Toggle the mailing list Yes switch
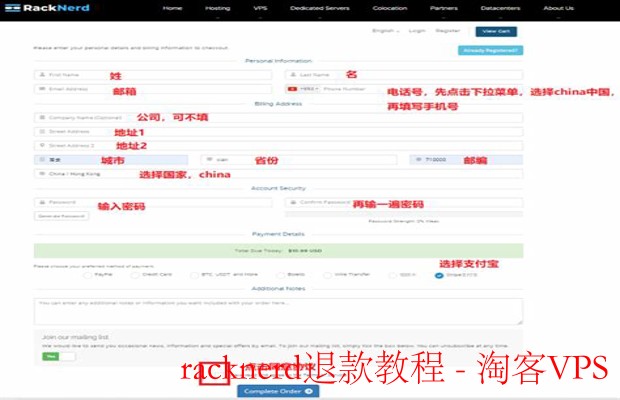Screen dimensions: 620x400 point(59,356)
